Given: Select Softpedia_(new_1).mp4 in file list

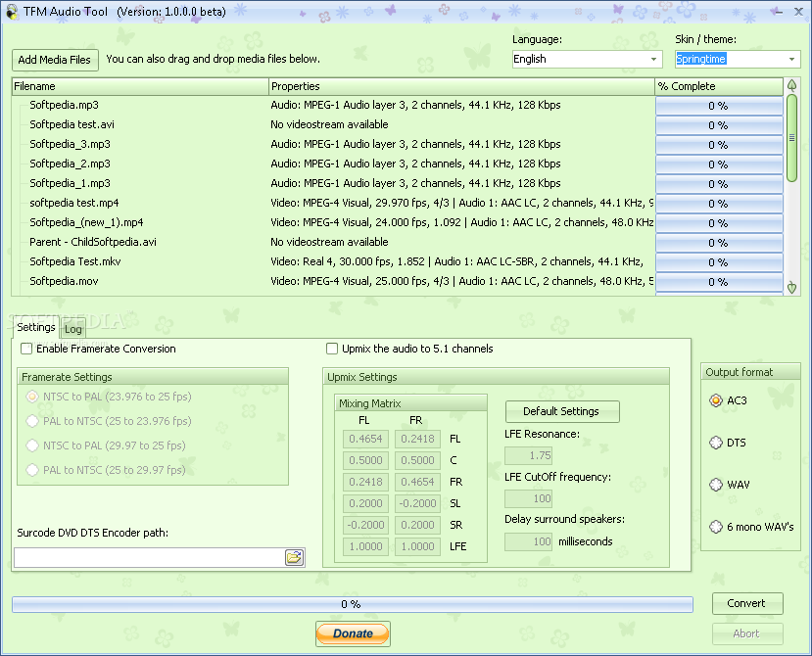Looking at the screenshot, I should [x=86, y=222].
